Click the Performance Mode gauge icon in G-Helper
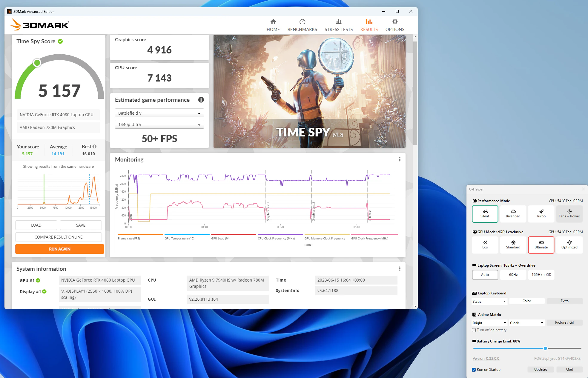 coord(475,201)
